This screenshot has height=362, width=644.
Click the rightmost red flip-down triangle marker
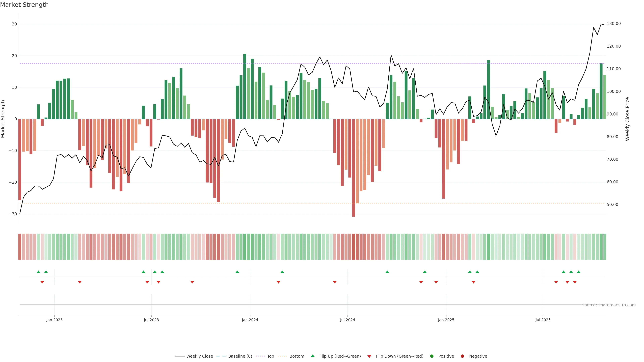(575, 282)
